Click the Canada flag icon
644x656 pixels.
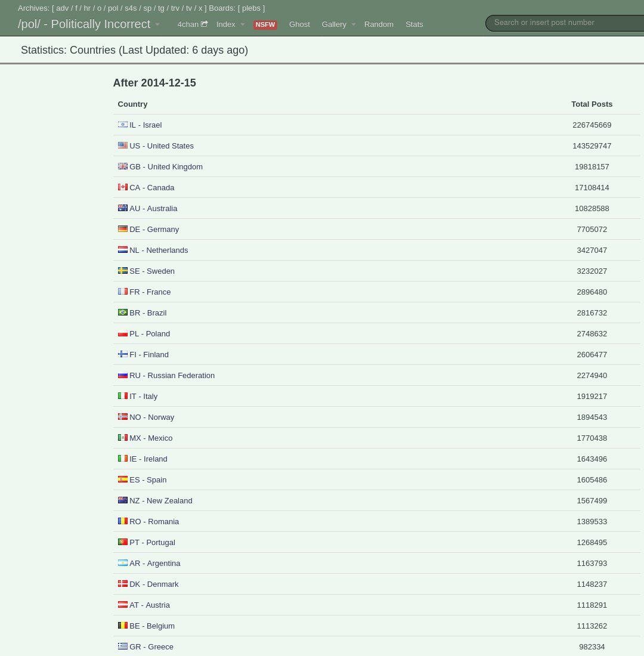coord(123,187)
